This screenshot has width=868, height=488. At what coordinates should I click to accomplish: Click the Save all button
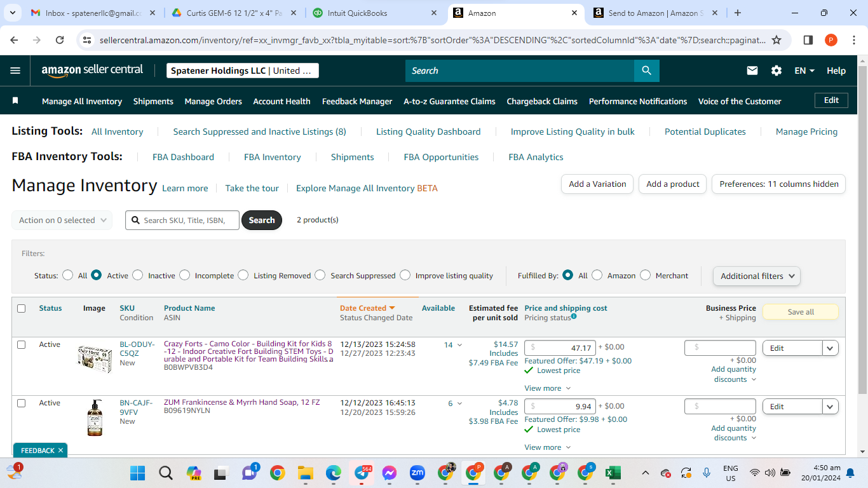tap(801, 312)
